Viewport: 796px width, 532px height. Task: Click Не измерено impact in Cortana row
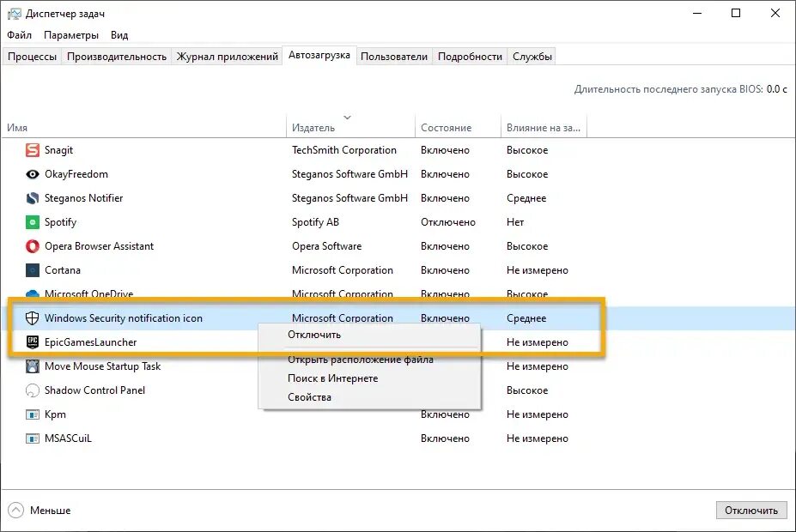tap(537, 270)
